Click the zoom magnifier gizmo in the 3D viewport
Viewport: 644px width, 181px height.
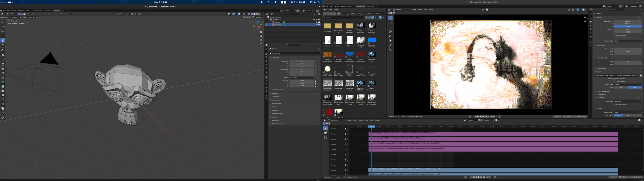point(261,32)
